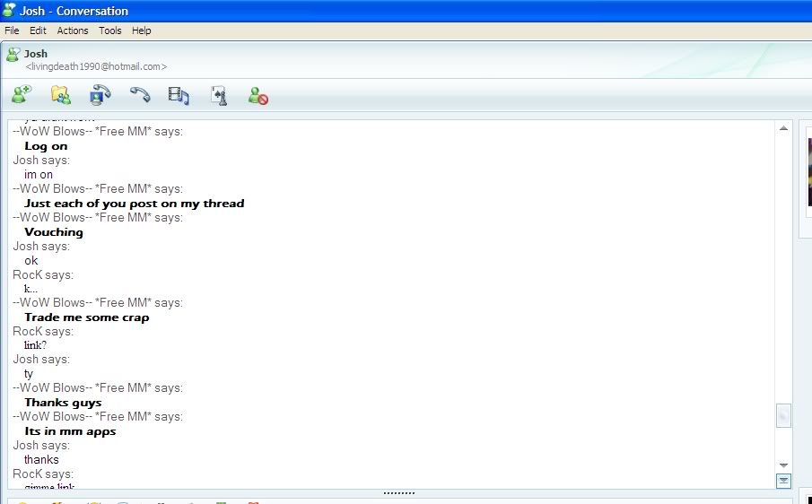Click "Just each of you post on my thread"
The width and height of the screenshot is (812, 504).
135,204
